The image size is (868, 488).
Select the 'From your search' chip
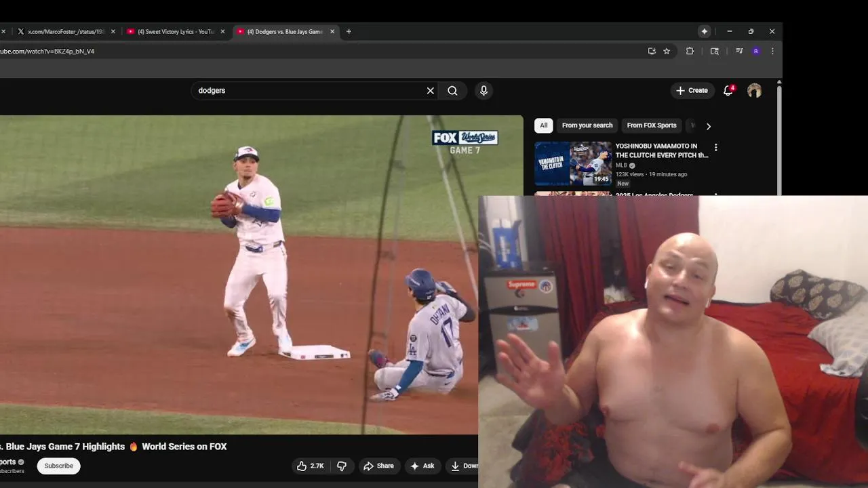587,125
